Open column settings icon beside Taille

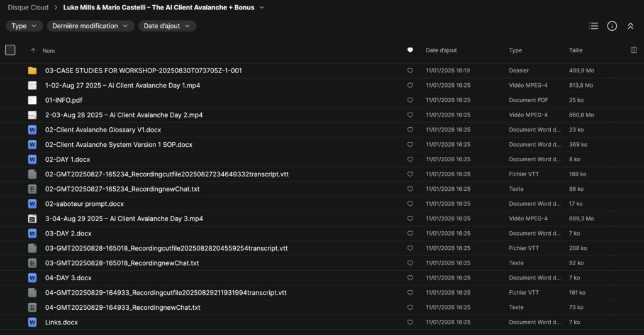pyautogui.click(x=634, y=50)
